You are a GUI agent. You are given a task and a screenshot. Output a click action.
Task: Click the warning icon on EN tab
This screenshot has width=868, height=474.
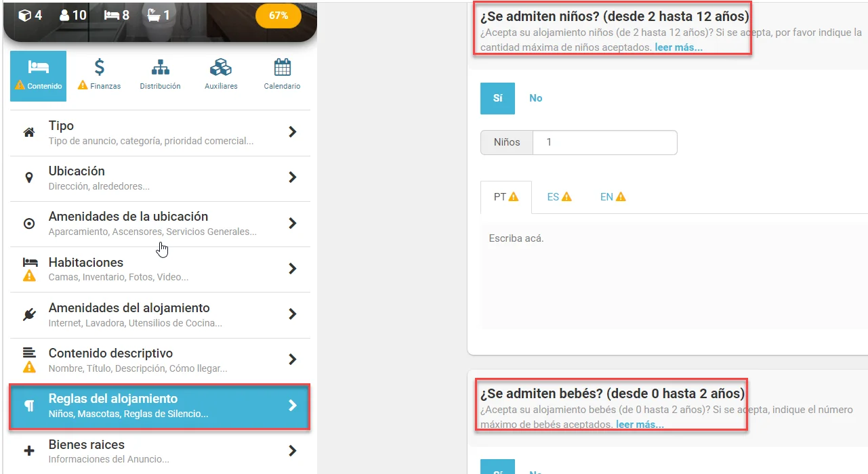click(x=621, y=197)
